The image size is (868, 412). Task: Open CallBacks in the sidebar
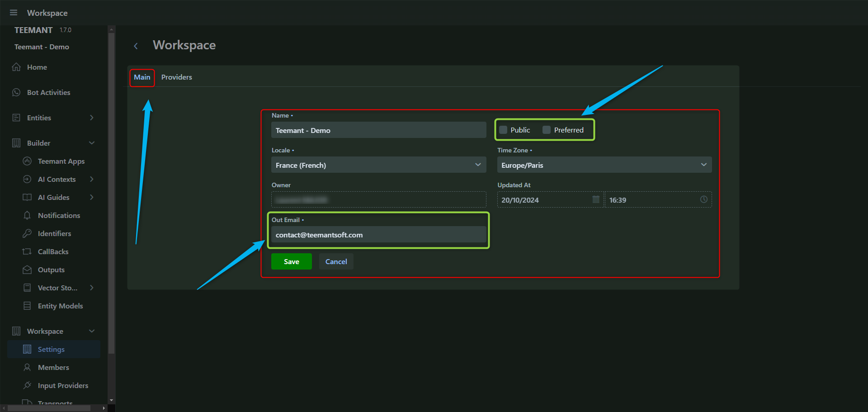(53, 252)
